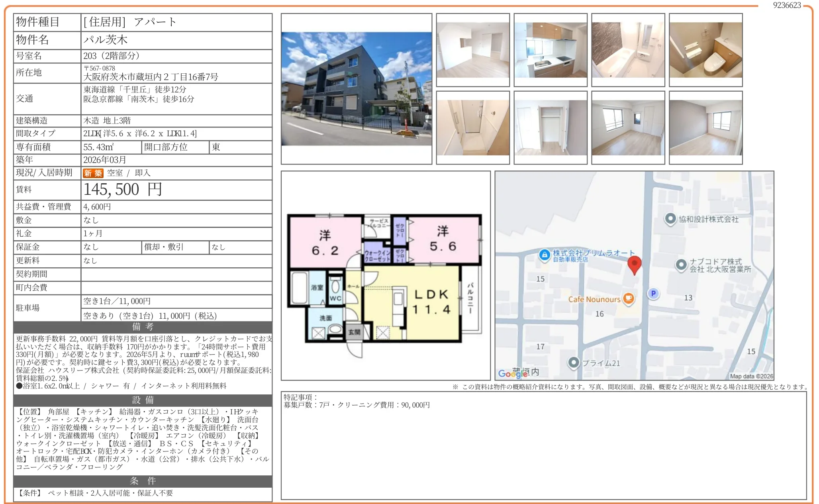
Task: Click the Cafe Nounours coffee icon
Action: coord(628,298)
